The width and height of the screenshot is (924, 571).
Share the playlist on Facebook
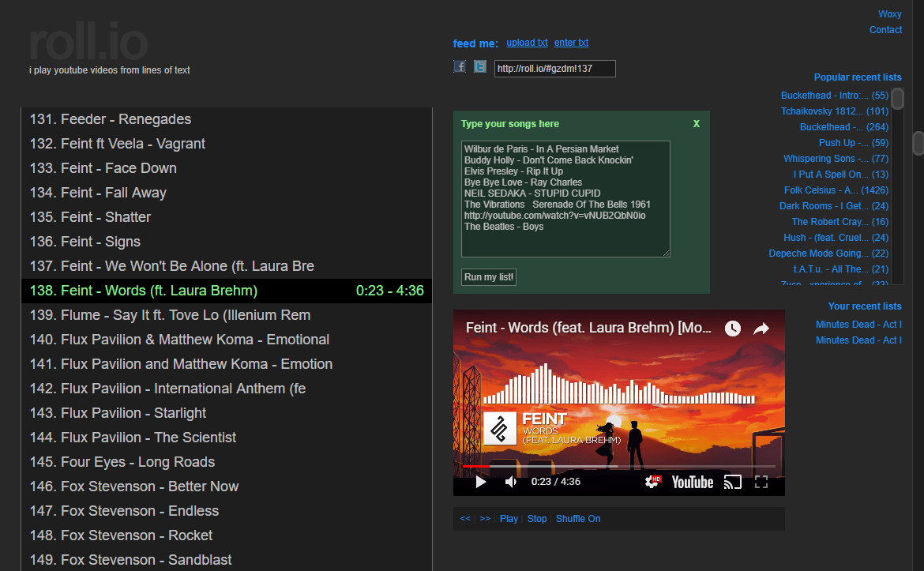(x=460, y=66)
